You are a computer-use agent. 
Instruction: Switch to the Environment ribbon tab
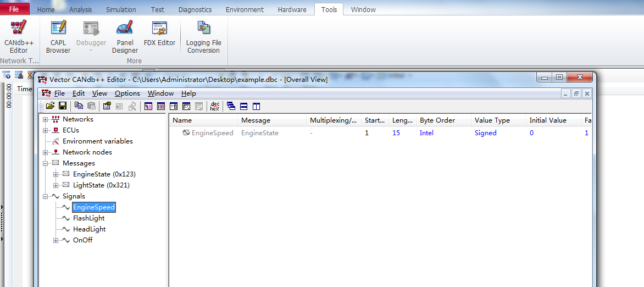(245, 9)
